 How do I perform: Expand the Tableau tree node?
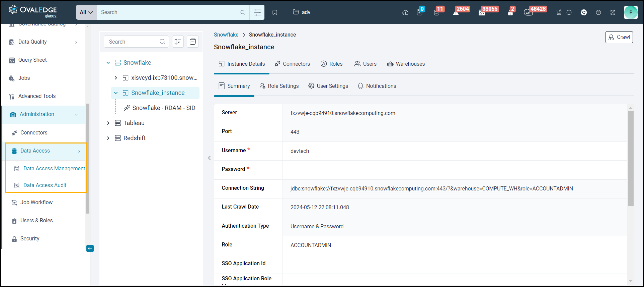click(x=108, y=123)
